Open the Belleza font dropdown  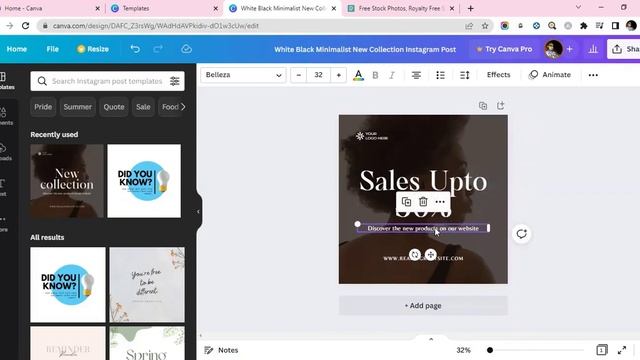click(243, 75)
